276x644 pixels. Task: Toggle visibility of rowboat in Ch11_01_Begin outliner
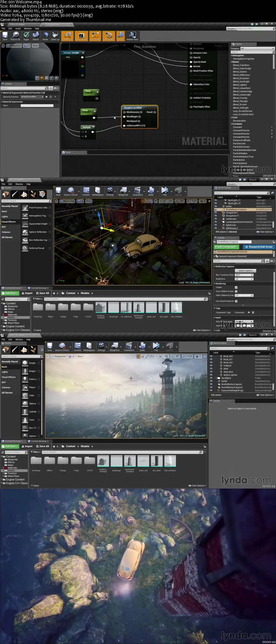[x=211, y=366]
